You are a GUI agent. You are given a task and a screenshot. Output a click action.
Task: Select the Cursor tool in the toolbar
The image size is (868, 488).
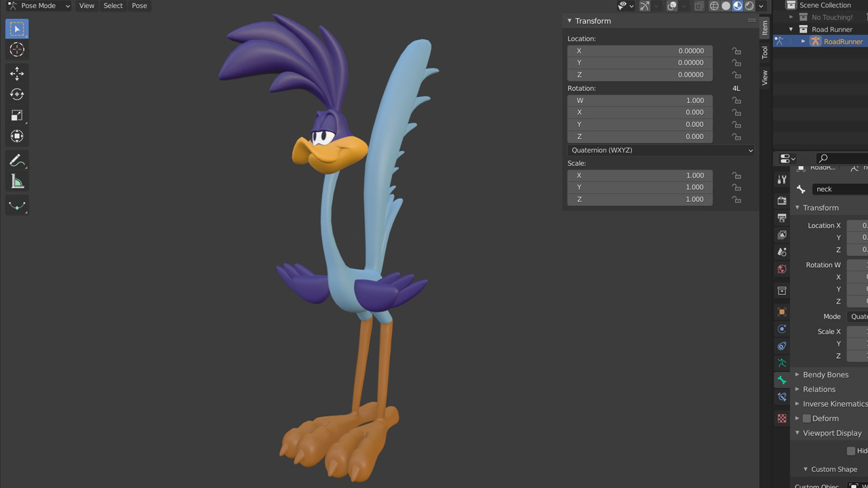tap(17, 49)
